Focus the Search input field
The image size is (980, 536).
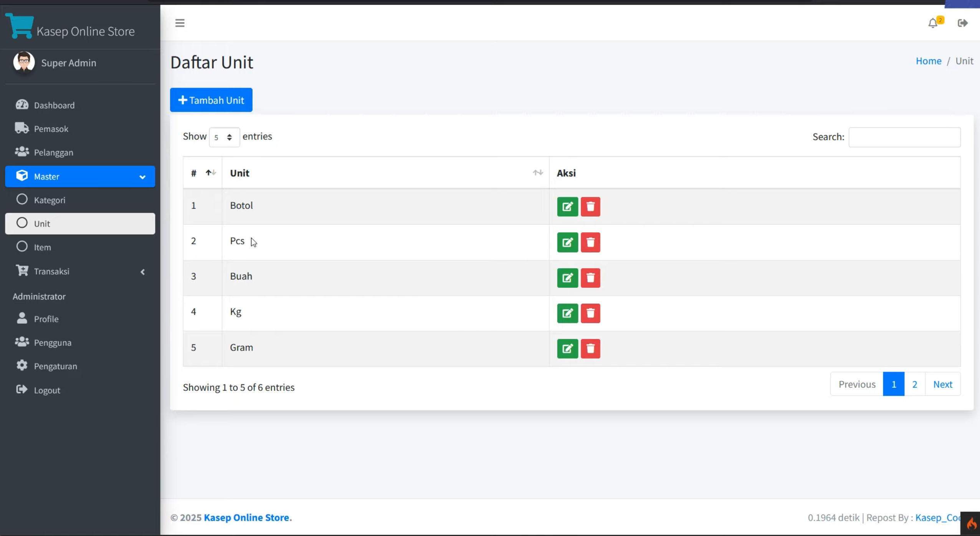[x=904, y=137]
